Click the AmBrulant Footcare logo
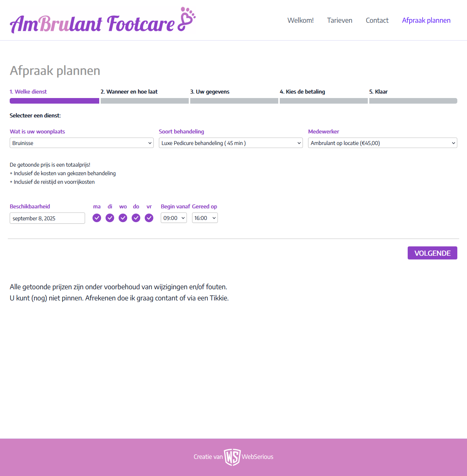This screenshot has width=467, height=476. point(92,23)
